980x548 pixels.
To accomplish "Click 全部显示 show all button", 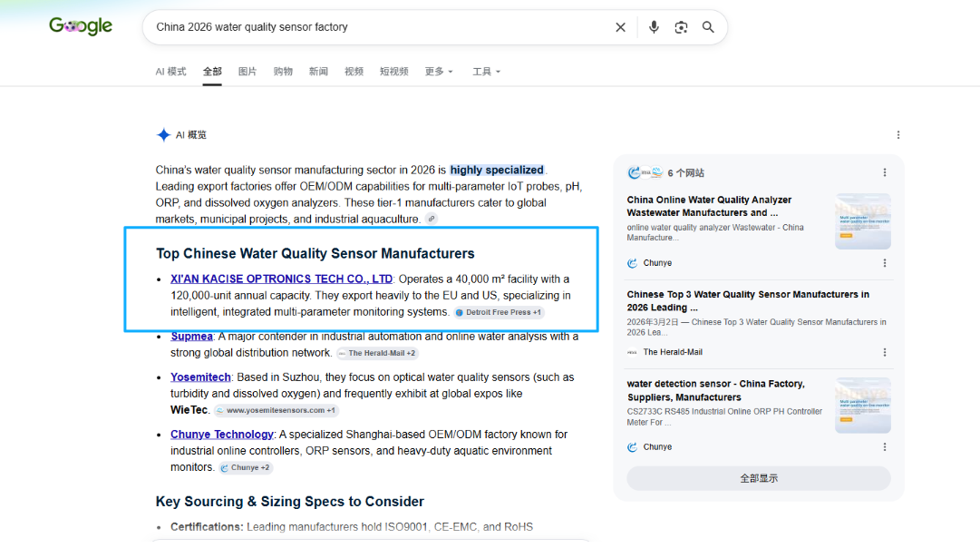I will 759,478.
